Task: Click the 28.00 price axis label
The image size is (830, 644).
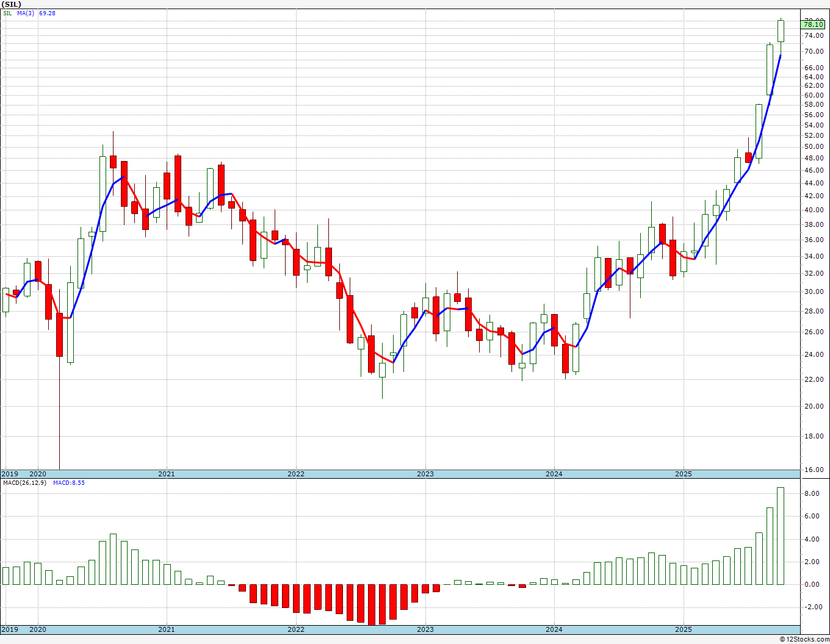Action: (814, 311)
